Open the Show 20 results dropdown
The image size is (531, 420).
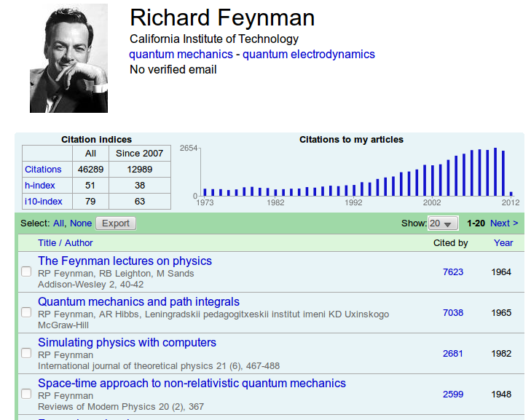pyautogui.click(x=442, y=223)
